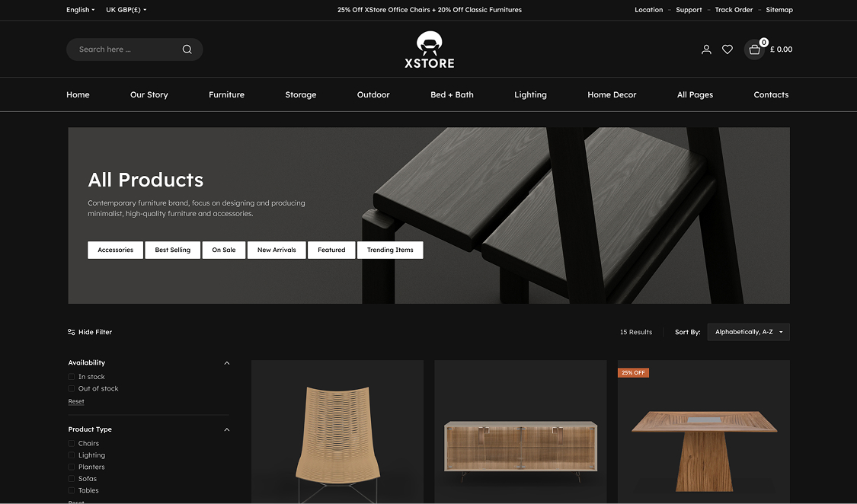Click the Hide Filter icon
The width and height of the screenshot is (857, 504).
[x=72, y=332]
